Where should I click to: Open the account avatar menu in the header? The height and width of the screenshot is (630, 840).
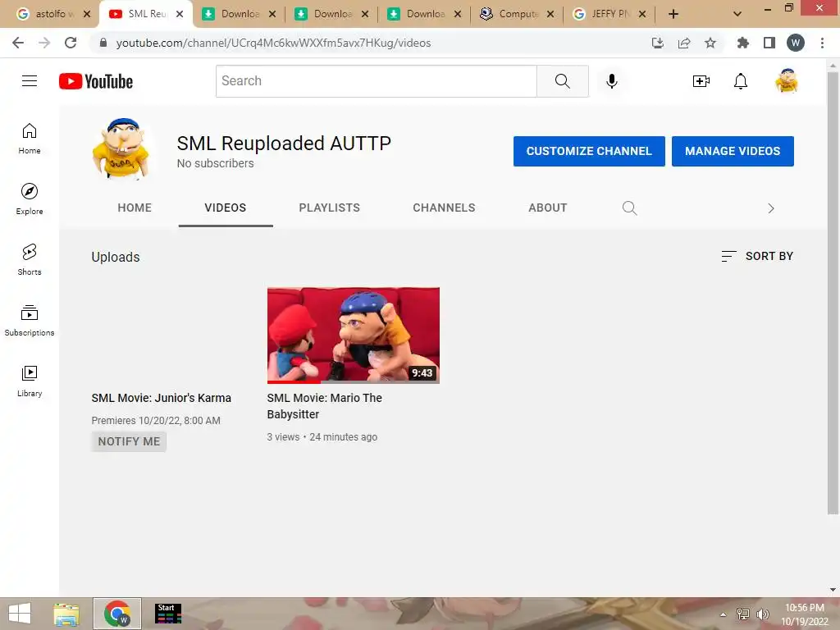[x=787, y=81]
